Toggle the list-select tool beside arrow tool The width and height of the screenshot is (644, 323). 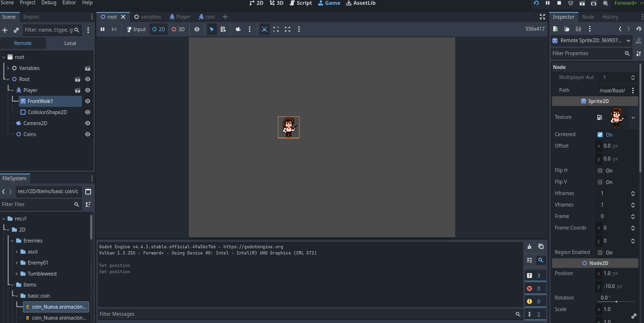(x=223, y=29)
